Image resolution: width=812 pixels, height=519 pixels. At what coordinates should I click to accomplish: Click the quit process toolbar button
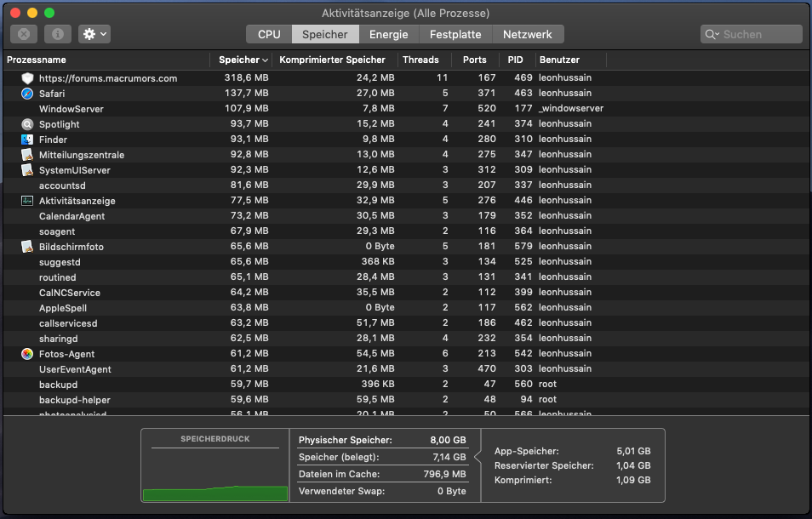tap(24, 34)
